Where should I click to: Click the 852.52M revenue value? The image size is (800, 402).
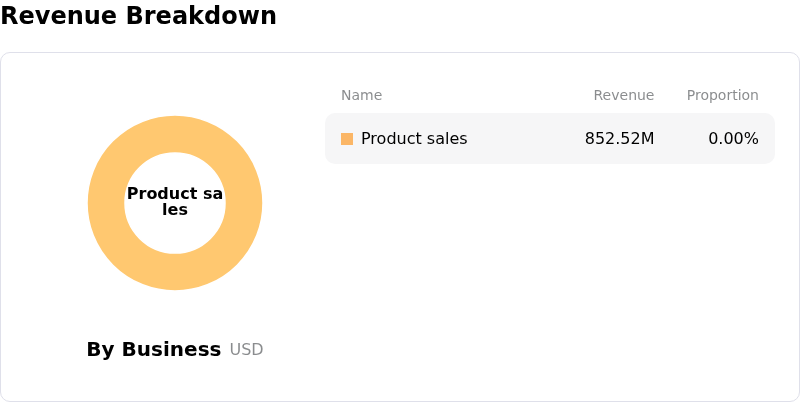coord(619,139)
